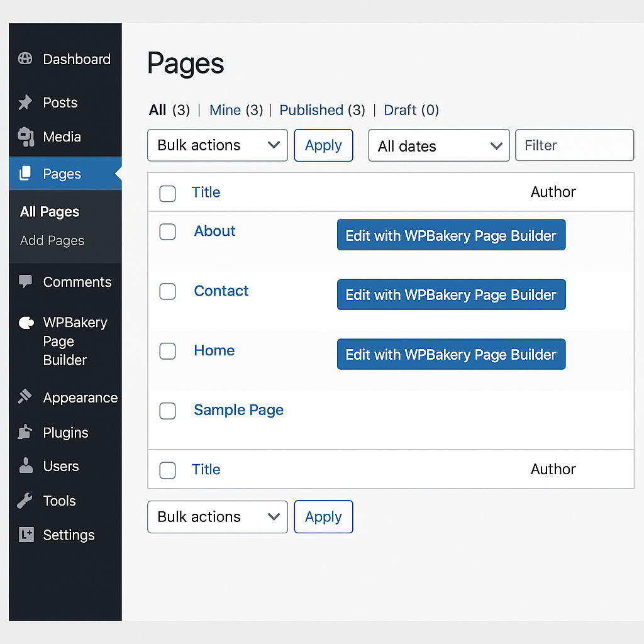644x644 pixels.
Task: Sort by the Title header column
Action: coord(206,192)
